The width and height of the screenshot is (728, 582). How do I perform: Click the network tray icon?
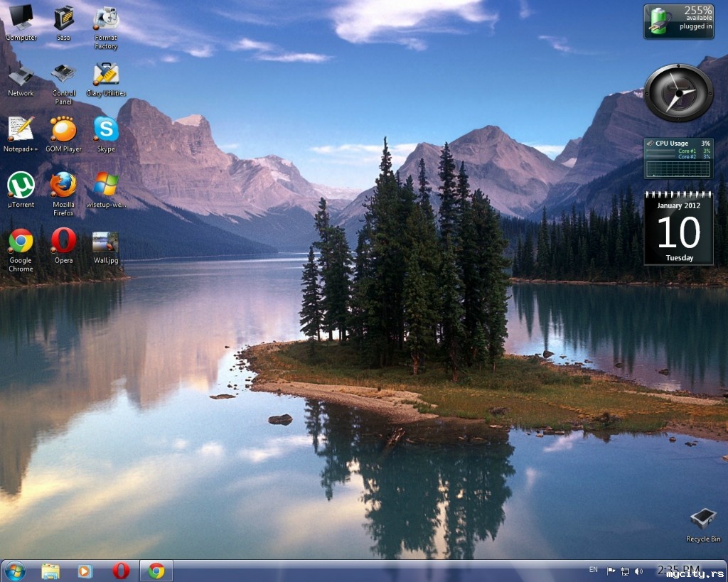[x=626, y=571]
